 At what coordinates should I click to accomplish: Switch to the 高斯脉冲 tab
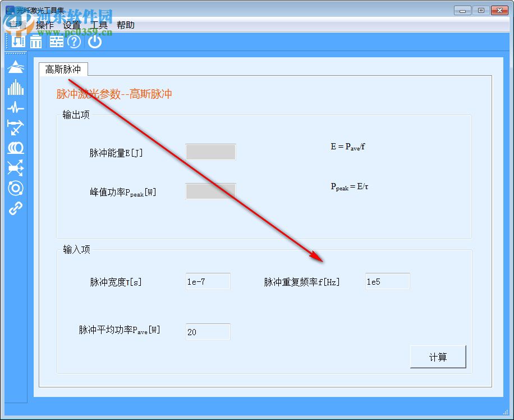pos(63,69)
